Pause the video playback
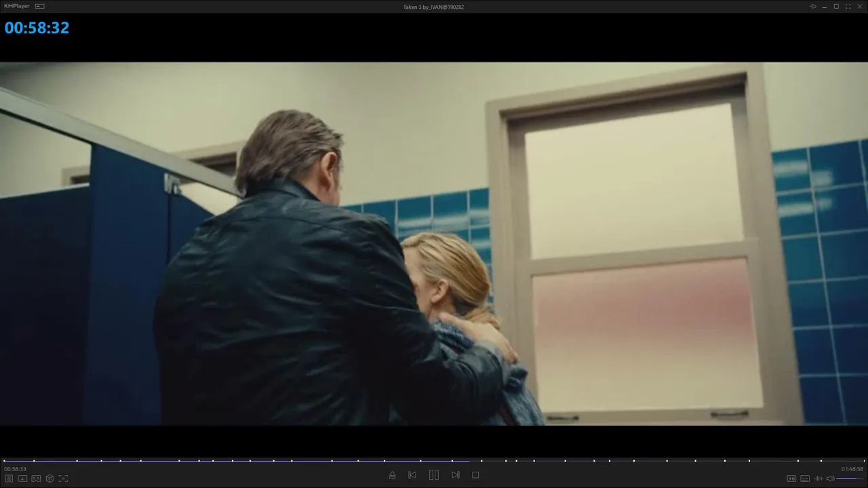The height and width of the screenshot is (488, 868). click(x=434, y=475)
